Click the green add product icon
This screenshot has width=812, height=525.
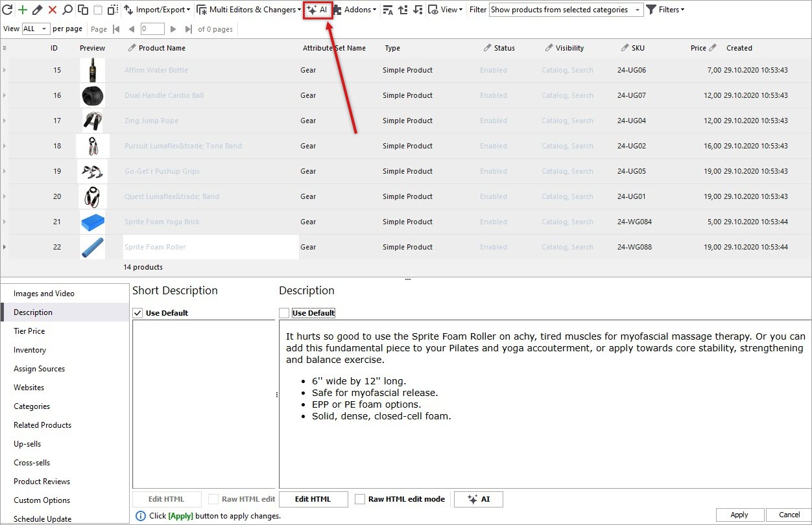pyautogui.click(x=21, y=10)
